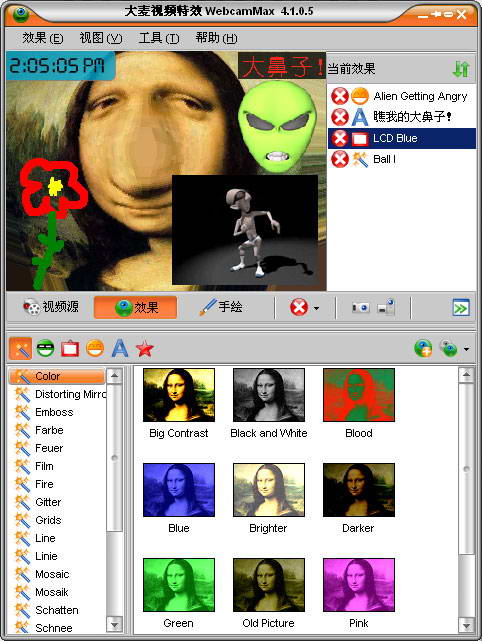Open the green masked face category icon

coord(45,349)
